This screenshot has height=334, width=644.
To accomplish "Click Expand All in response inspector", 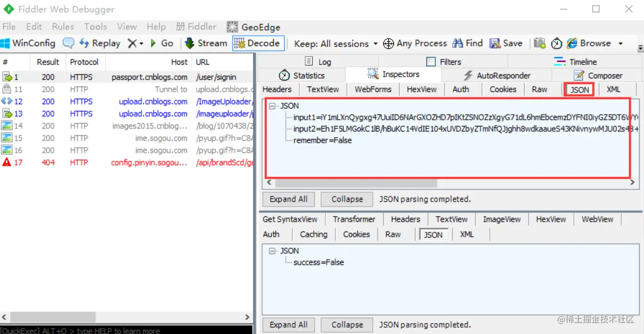I will click(288, 324).
